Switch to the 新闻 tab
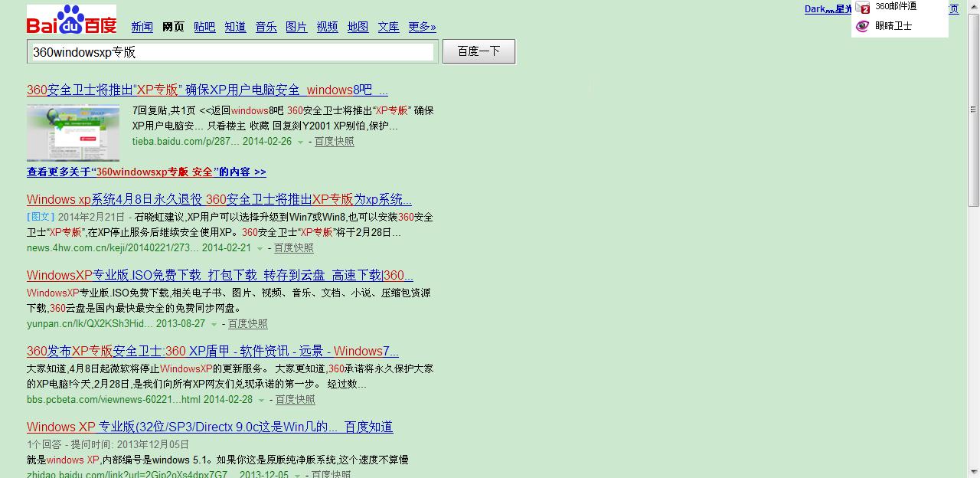This screenshot has width=980, height=478. click(142, 27)
